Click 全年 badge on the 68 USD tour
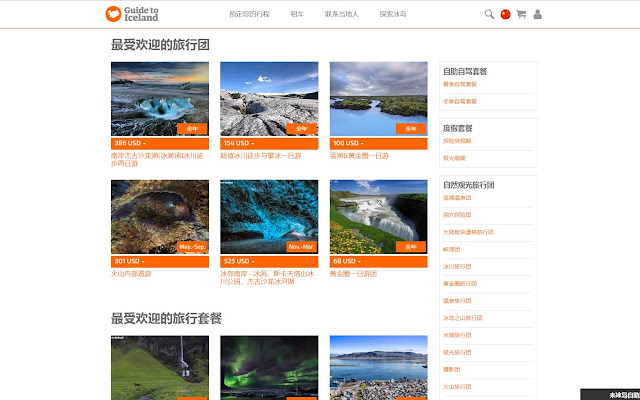640x400 pixels. click(411, 247)
